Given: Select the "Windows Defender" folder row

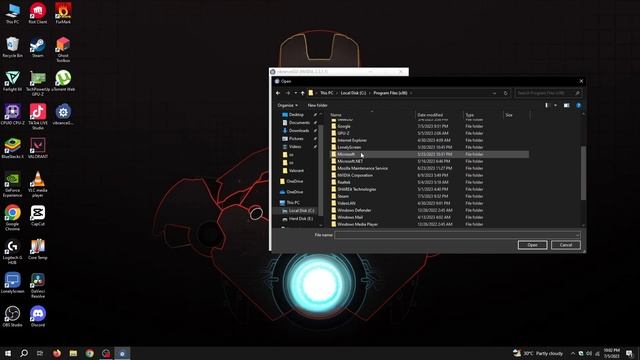Looking at the screenshot, I should click(x=429, y=210).
